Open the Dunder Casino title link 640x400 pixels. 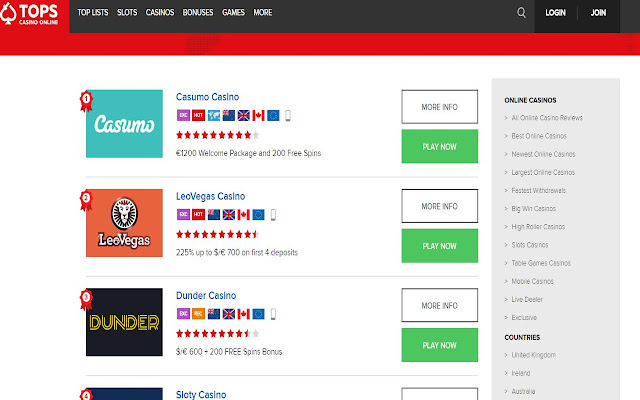point(206,296)
